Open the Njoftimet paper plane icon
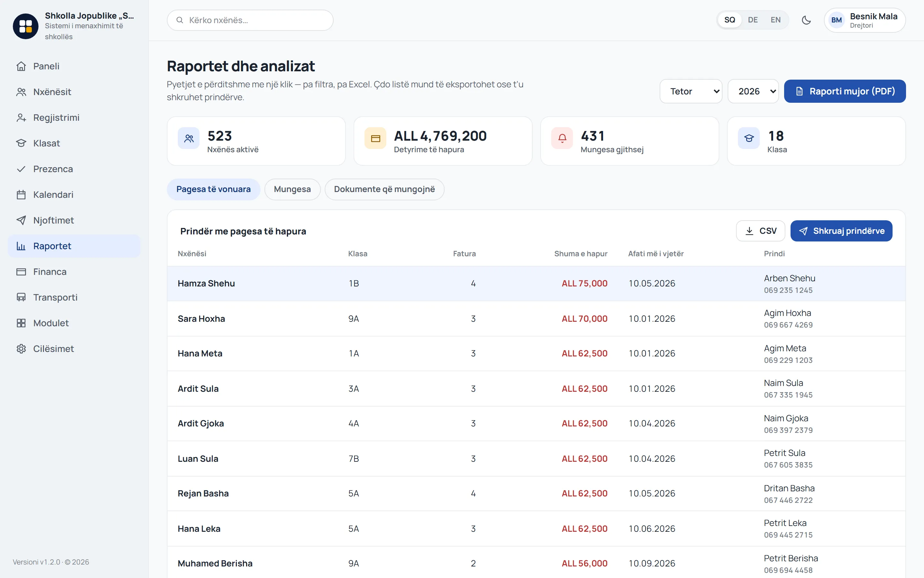This screenshot has width=924, height=578. pos(21,220)
